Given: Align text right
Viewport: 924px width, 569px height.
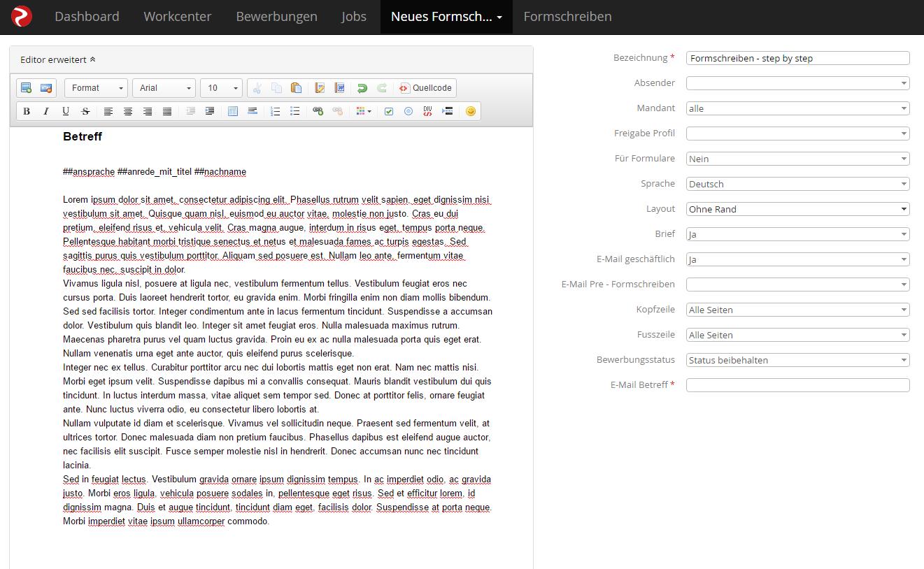Looking at the screenshot, I should point(148,111).
